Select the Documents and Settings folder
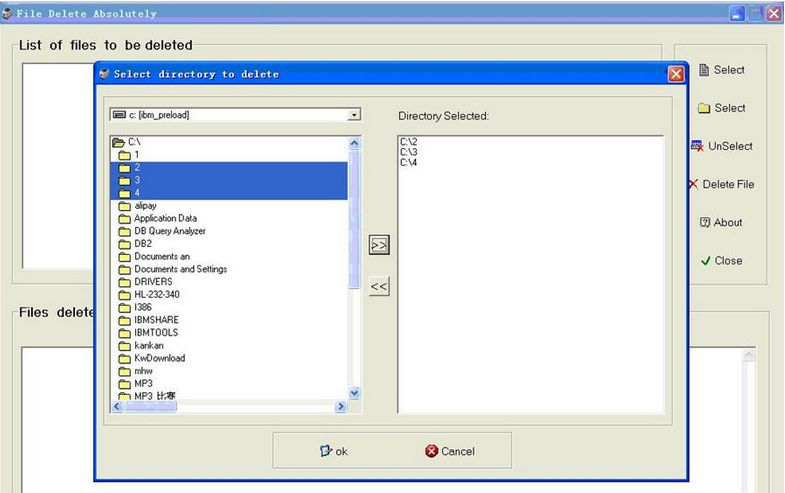 (x=180, y=269)
